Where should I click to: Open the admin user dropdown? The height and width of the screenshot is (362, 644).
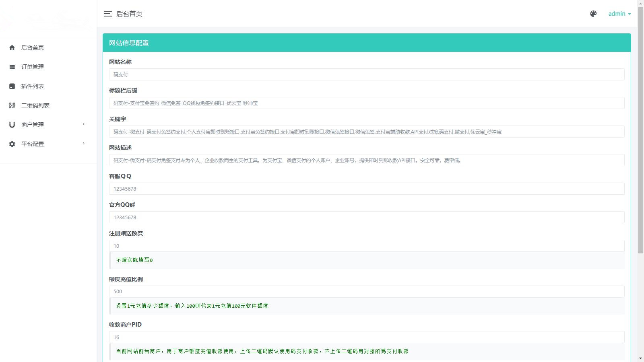[619, 14]
